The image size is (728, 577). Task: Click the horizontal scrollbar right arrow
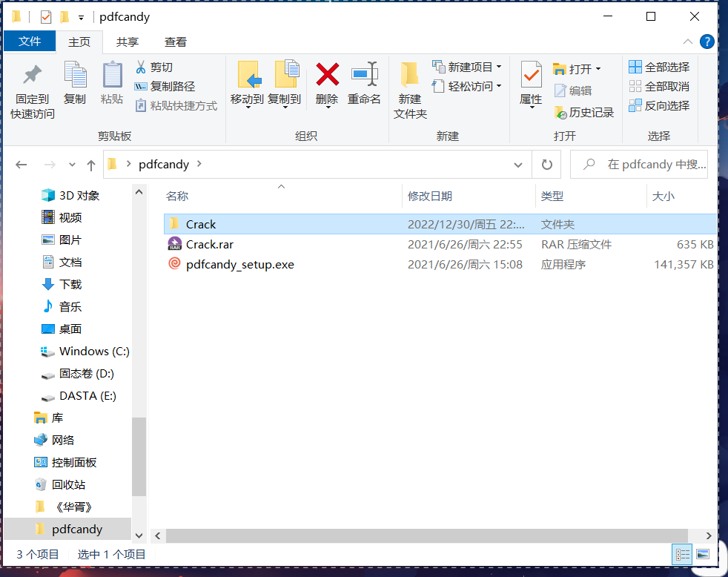tap(709, 535)
